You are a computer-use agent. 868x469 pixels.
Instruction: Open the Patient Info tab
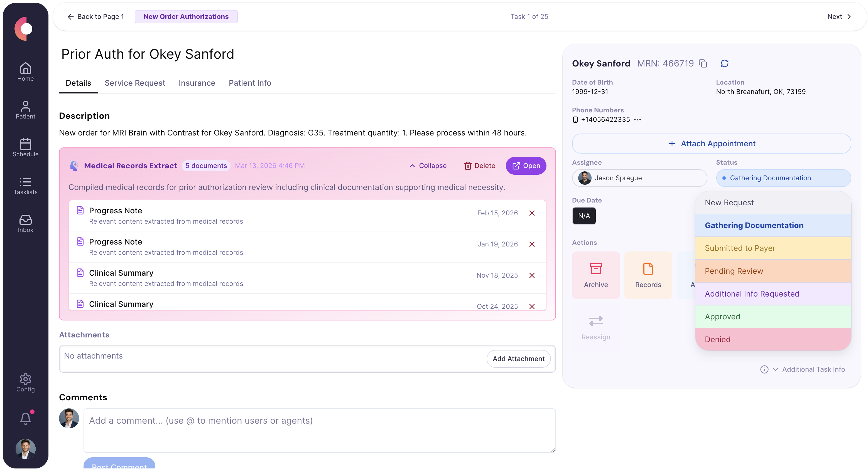(250, 83)
